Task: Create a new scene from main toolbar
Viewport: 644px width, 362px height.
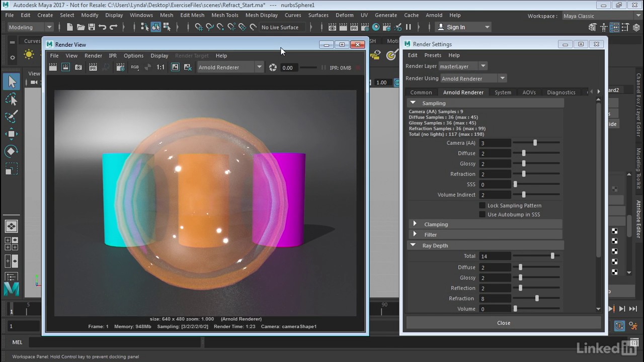Action: pos(69,27)
